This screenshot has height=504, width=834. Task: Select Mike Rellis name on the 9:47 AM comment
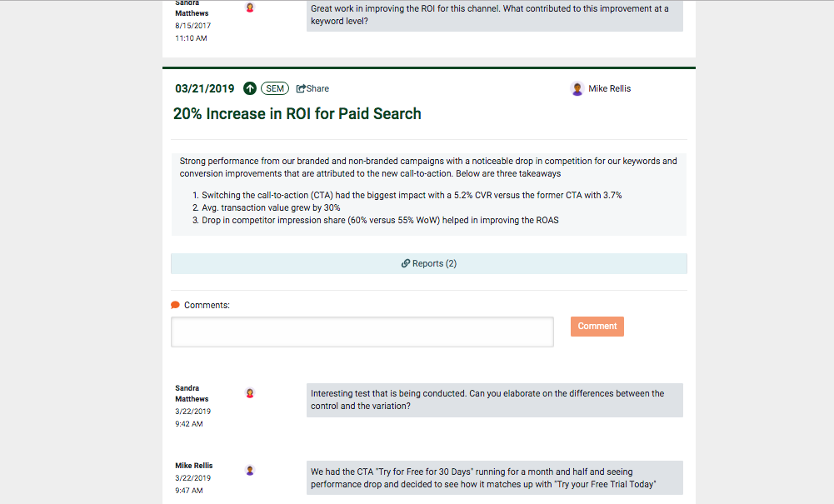[193, 465]
